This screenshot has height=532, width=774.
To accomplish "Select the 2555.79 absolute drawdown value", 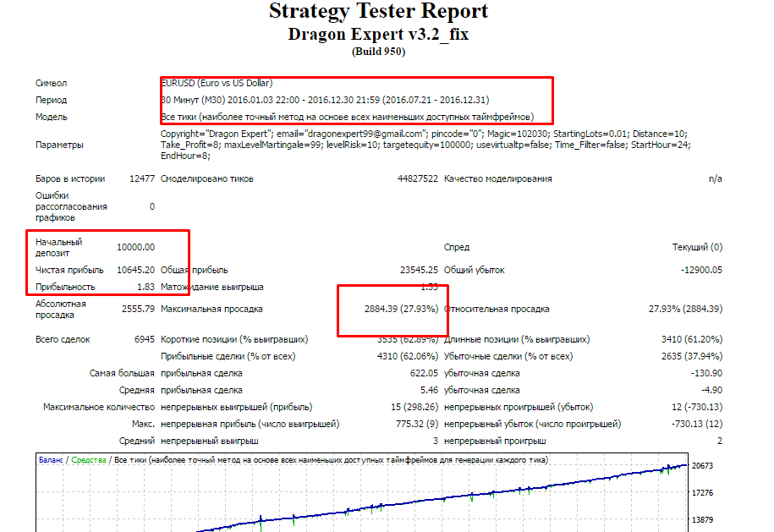I will point(138,309).
